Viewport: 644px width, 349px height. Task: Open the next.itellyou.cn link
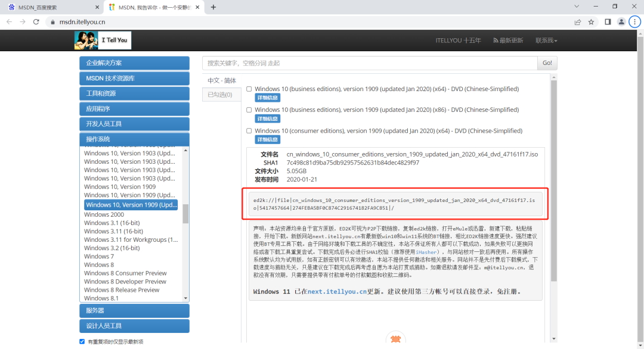tap(337, 292)
